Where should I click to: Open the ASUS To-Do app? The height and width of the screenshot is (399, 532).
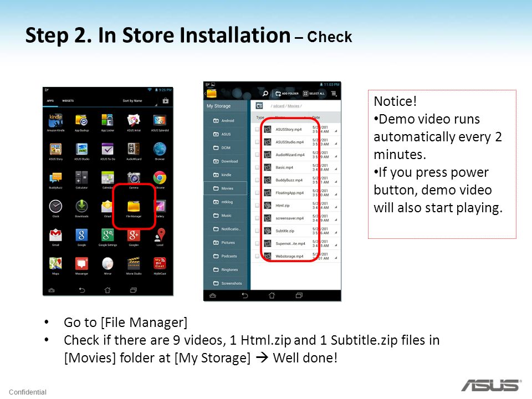[108, 149]
